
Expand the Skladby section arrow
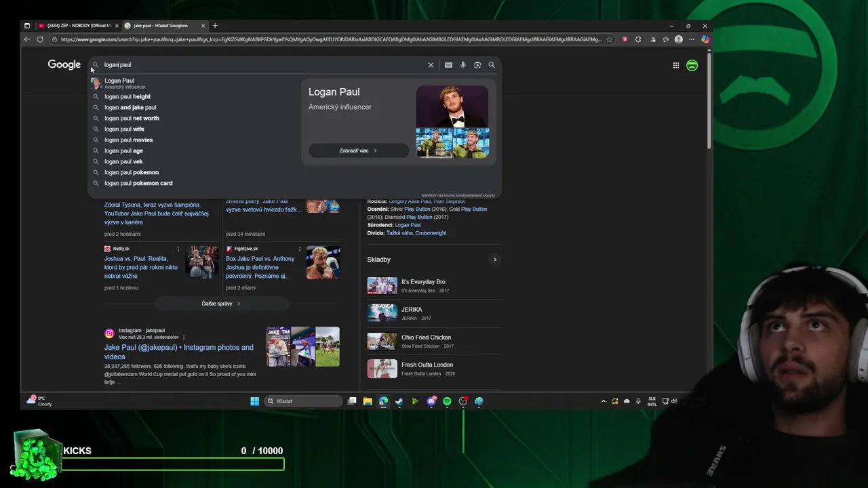495,260
